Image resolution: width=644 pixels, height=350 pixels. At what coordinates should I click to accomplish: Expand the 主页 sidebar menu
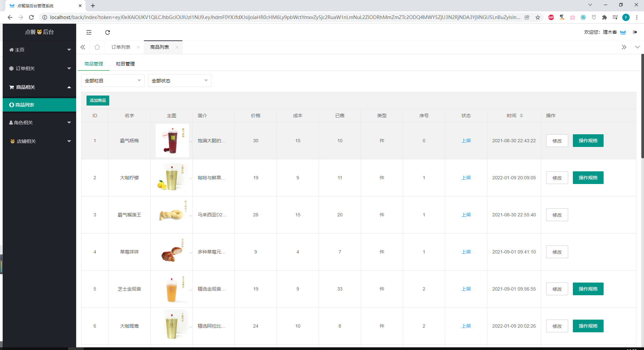coord(39,50)
